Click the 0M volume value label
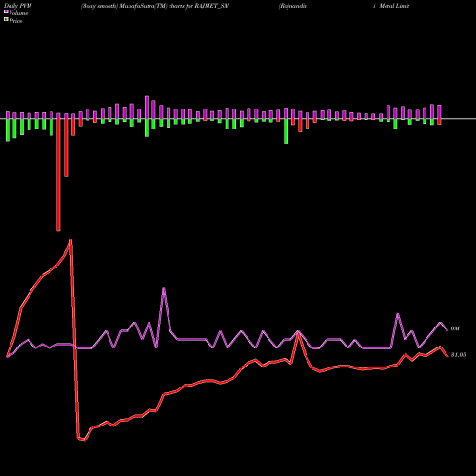The height and width of the screenshot is (476, 476). (455, 328)
